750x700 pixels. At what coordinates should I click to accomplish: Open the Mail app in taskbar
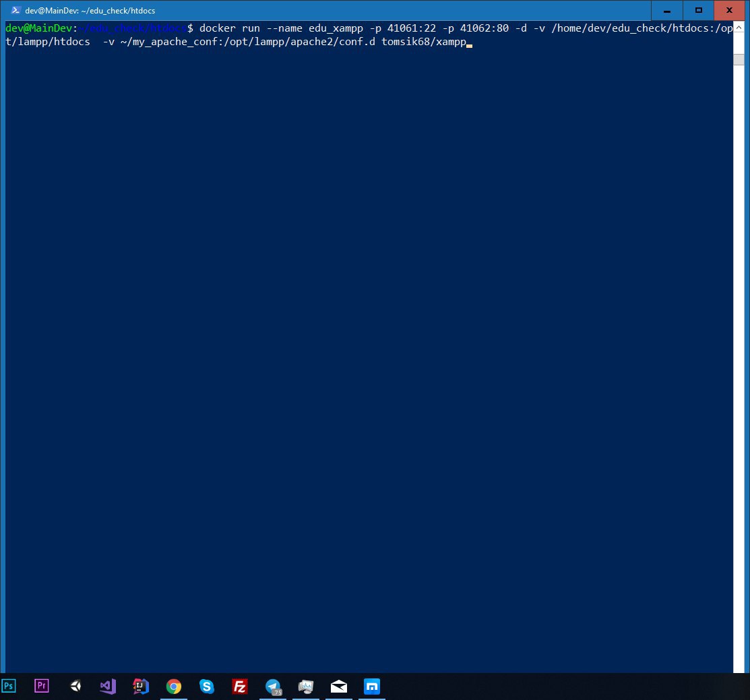click(339, 687)
